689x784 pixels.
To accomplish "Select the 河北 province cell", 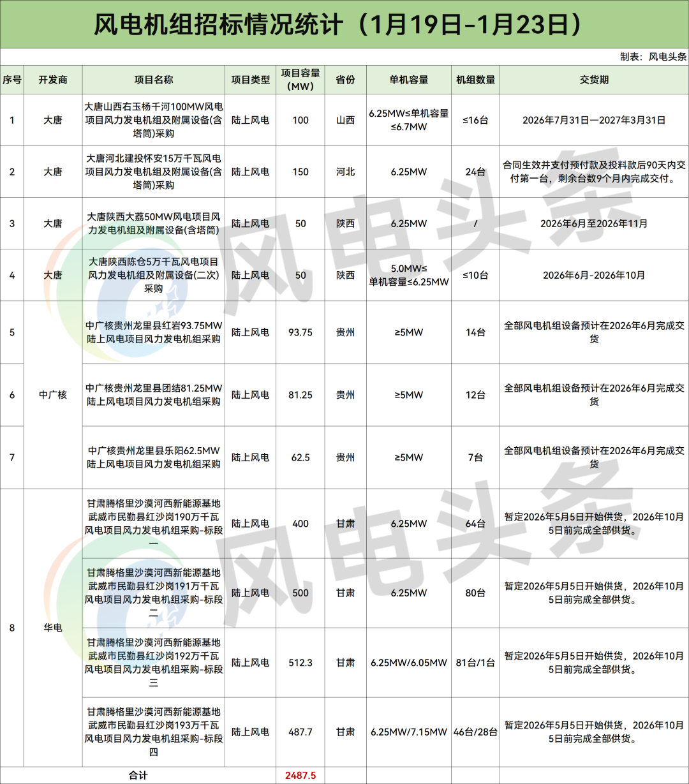I will click(x=345, y=172).
